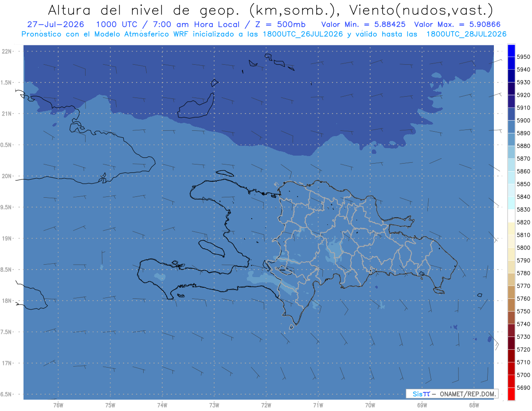Click the "5910" color scale label
Image resolution: width=532 pixels, height=411 pixels.
pos(524,108)
